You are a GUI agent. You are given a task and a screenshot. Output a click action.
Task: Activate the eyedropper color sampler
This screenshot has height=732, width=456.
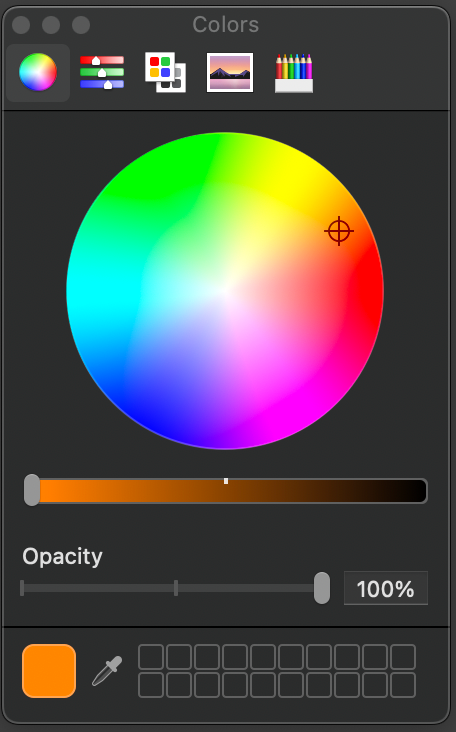(x=107, y=671)
